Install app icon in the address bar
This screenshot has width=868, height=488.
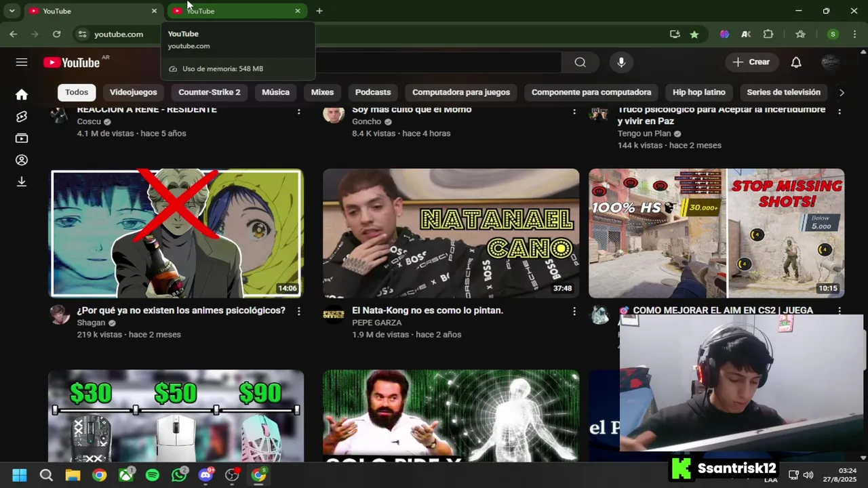pos(675,34)
